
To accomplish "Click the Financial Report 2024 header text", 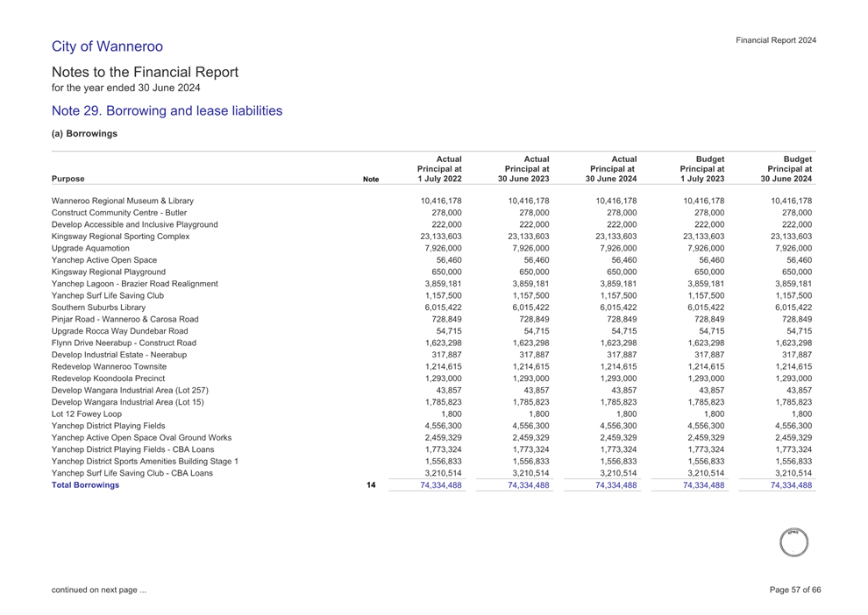I will [x=776, y=40].
